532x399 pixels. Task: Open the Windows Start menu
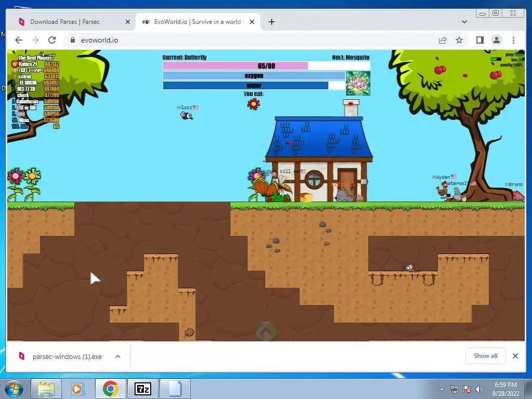tap(14, 389)
